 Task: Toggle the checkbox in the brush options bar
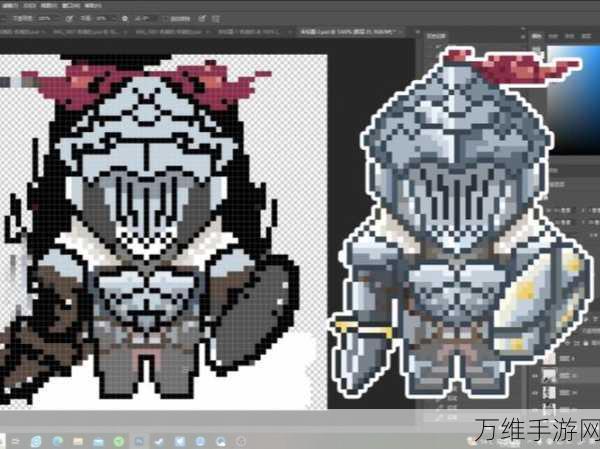[x=164, y=18]
